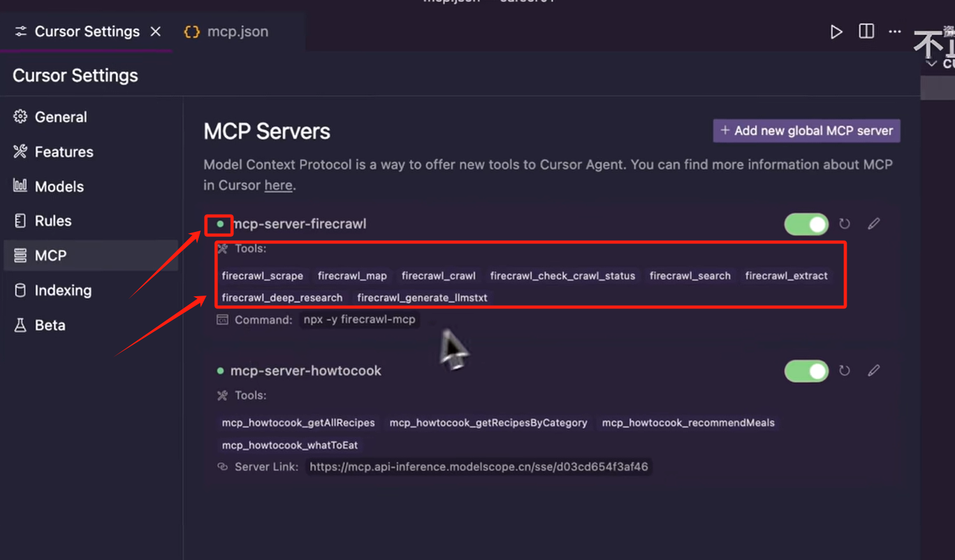The image size is (955, 560).
Task: Click the Features tools icon in sidebar
Action: point(20,152)
